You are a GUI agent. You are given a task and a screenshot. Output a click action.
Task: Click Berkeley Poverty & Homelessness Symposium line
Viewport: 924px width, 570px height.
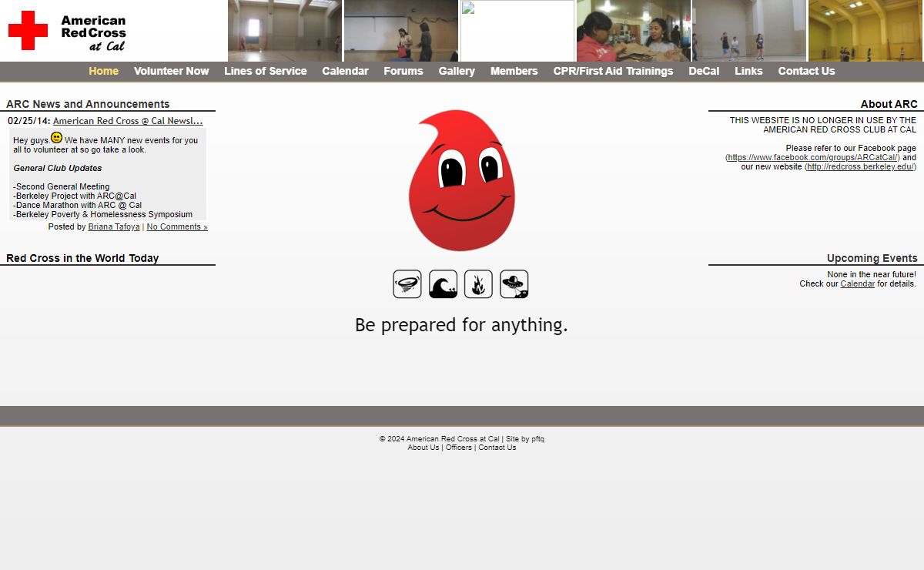103,215
